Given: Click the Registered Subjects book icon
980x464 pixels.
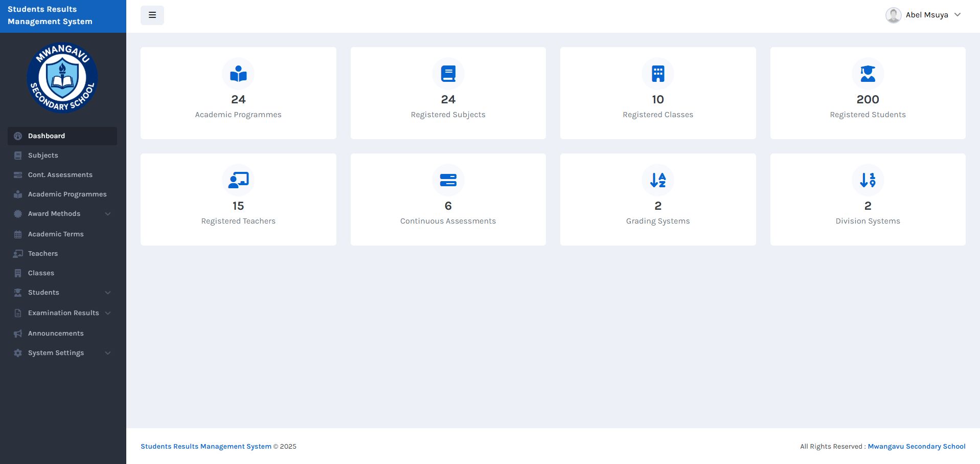Looking at the screenshot, I should pyautogui.click(x=448, y=74).
